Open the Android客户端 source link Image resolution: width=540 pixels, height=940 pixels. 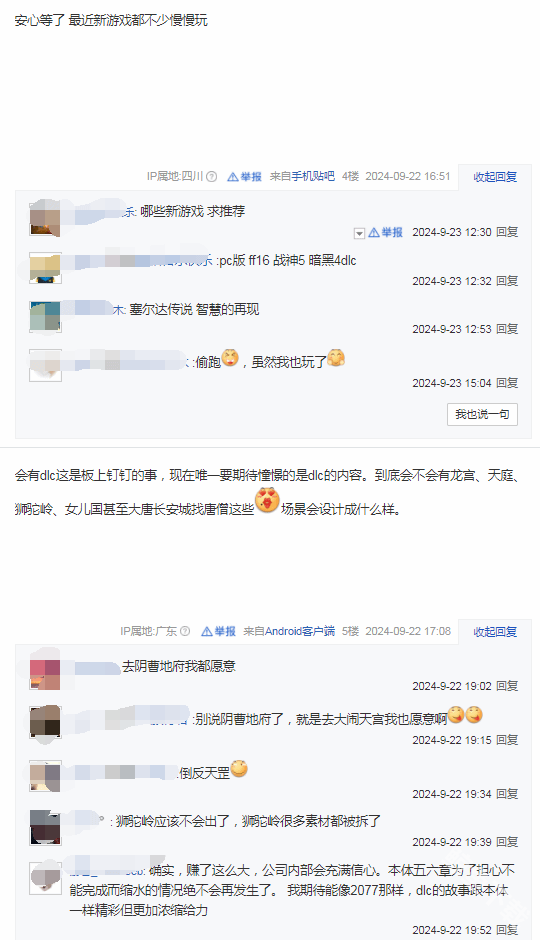(x=300, y=631)
